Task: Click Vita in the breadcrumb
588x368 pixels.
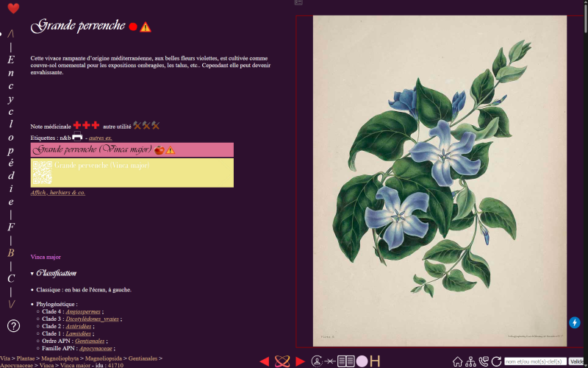Action: click(x=5, y=358)
